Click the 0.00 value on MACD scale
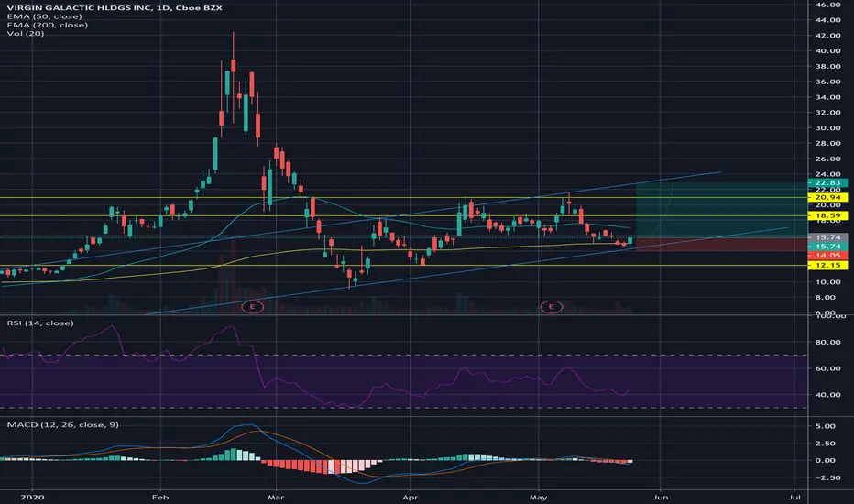Viewport: 854px width, 504px height. (826, 460)
